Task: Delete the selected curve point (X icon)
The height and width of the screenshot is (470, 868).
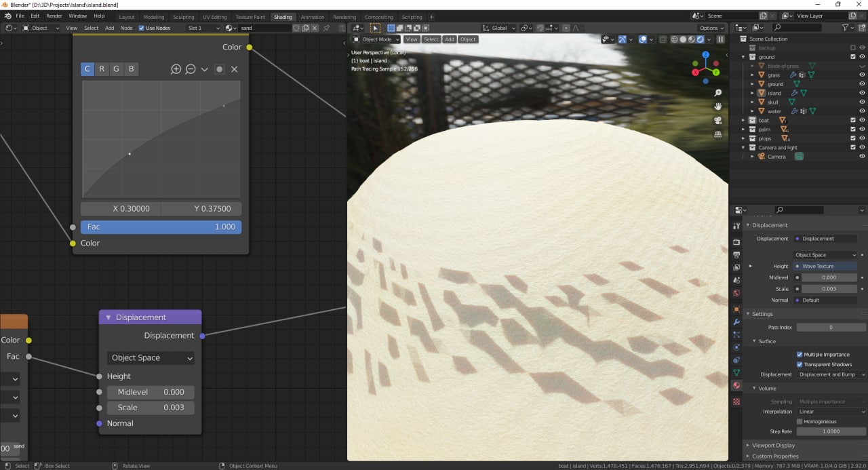Action: 234,69
